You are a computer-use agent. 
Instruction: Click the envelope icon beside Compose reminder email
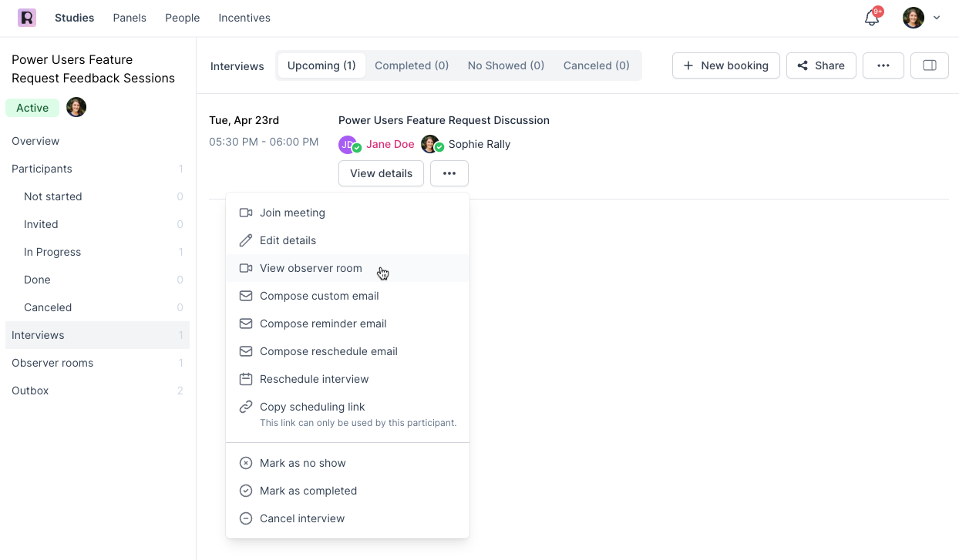coord(246,324)
